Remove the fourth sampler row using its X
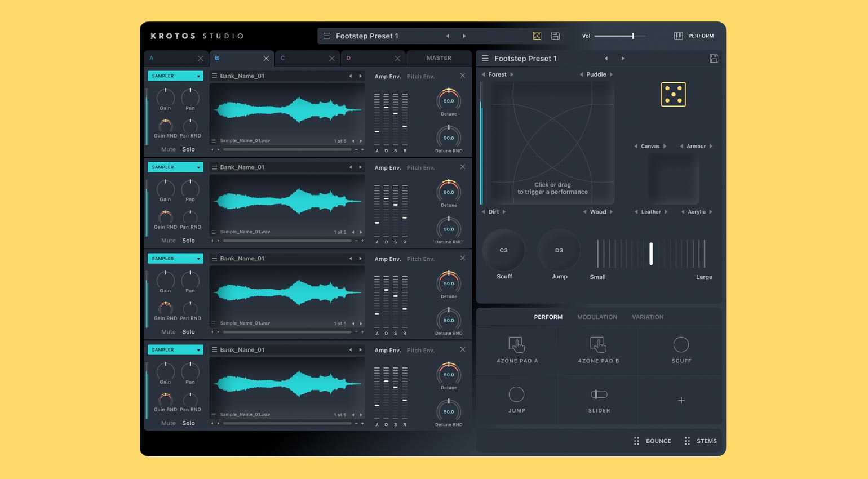The width and height of the screenshot is (868, 479). coord(463,349)
